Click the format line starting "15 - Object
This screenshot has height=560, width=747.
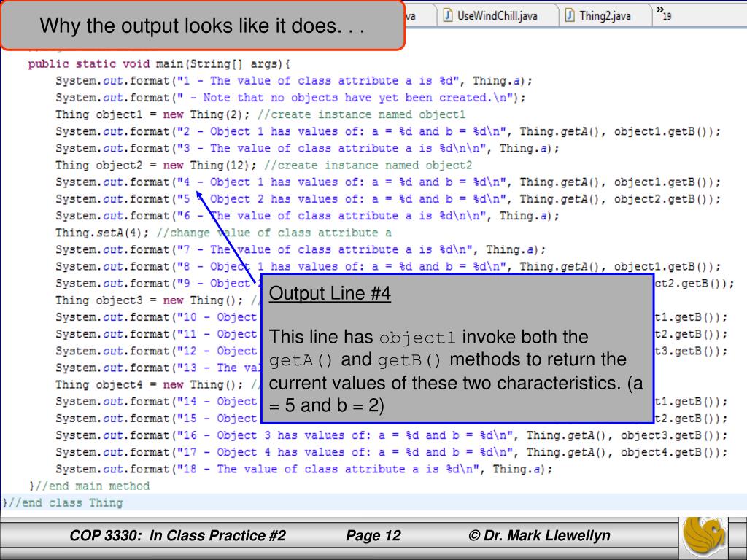[158, 419]
